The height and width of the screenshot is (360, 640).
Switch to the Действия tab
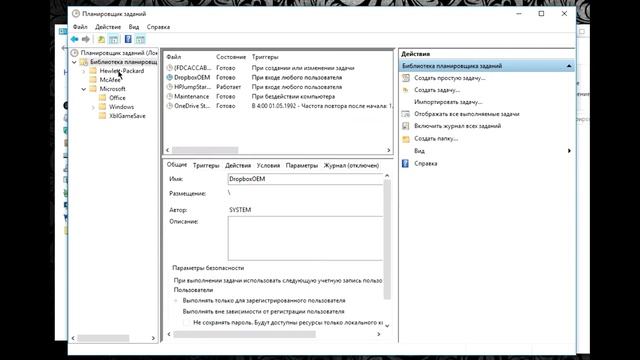238,165
